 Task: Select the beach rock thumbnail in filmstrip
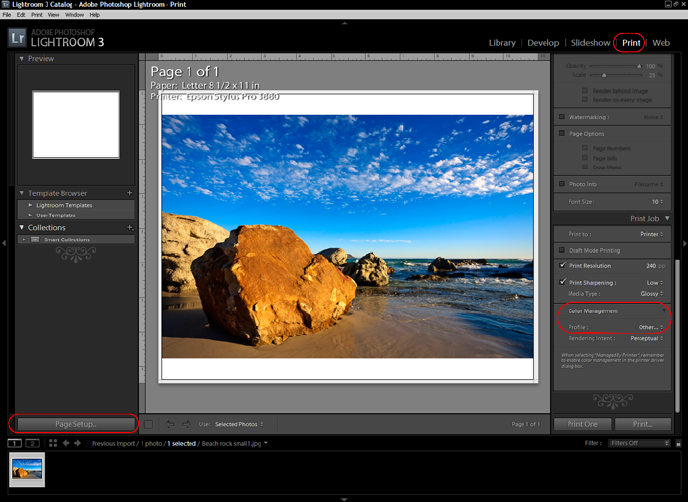click(x=28, y=469)
